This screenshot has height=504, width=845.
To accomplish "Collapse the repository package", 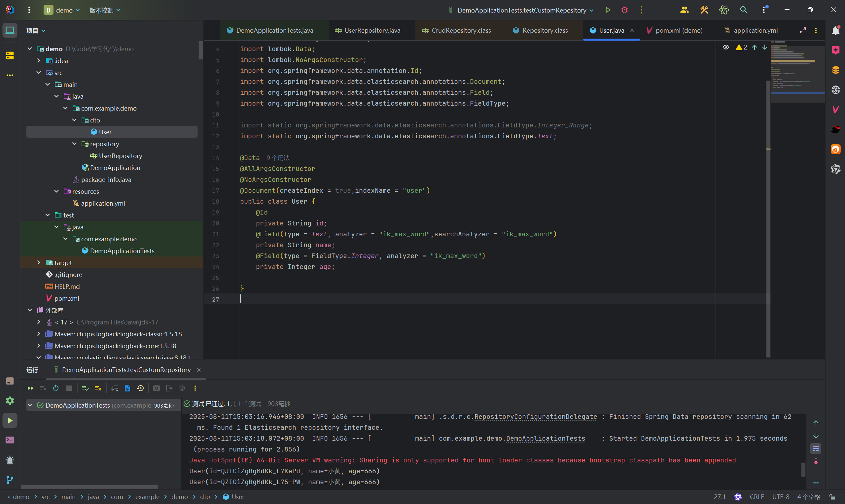I will 74,144.
